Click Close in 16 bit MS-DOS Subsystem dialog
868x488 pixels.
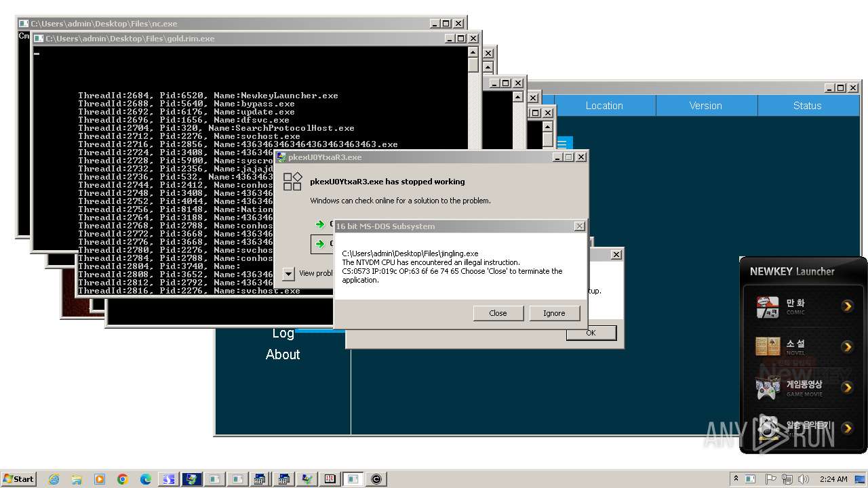tap(498, 313)
